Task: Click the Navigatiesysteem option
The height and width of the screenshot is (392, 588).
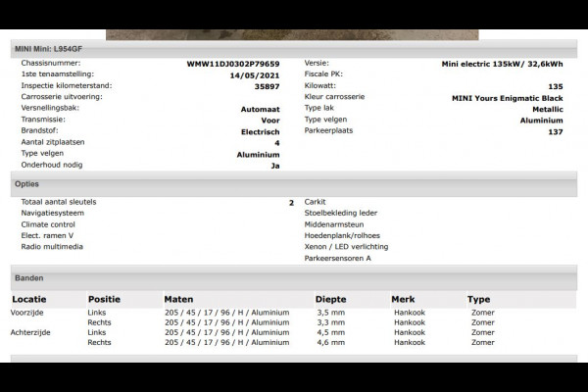Action: point(53,213)
